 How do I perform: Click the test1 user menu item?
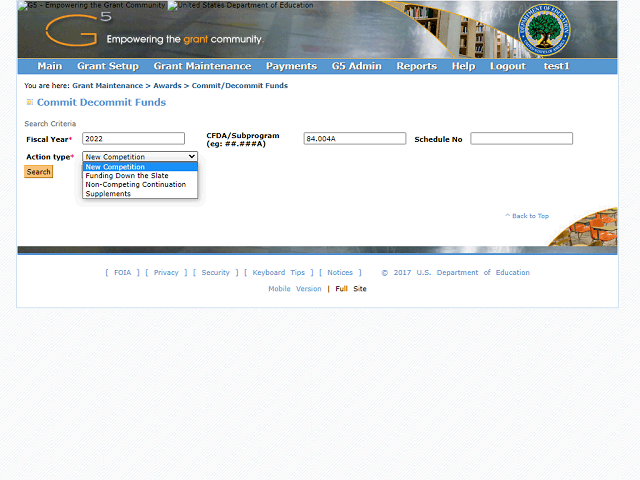coord(556,66)
